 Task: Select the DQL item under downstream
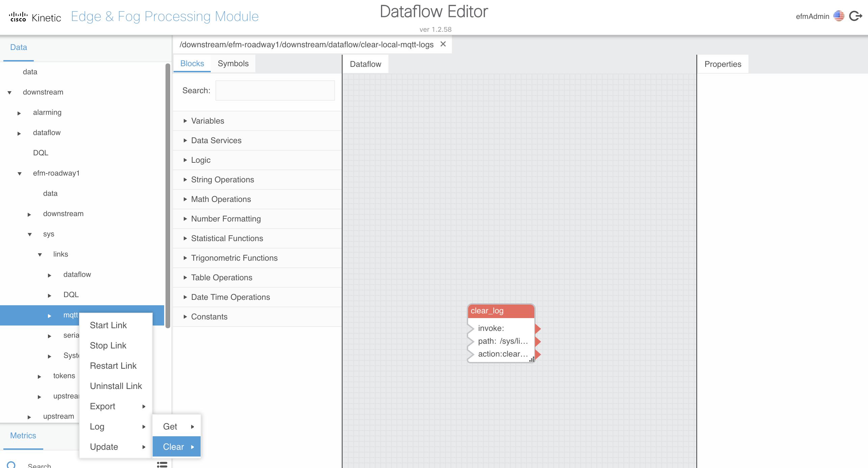point(41,153)
